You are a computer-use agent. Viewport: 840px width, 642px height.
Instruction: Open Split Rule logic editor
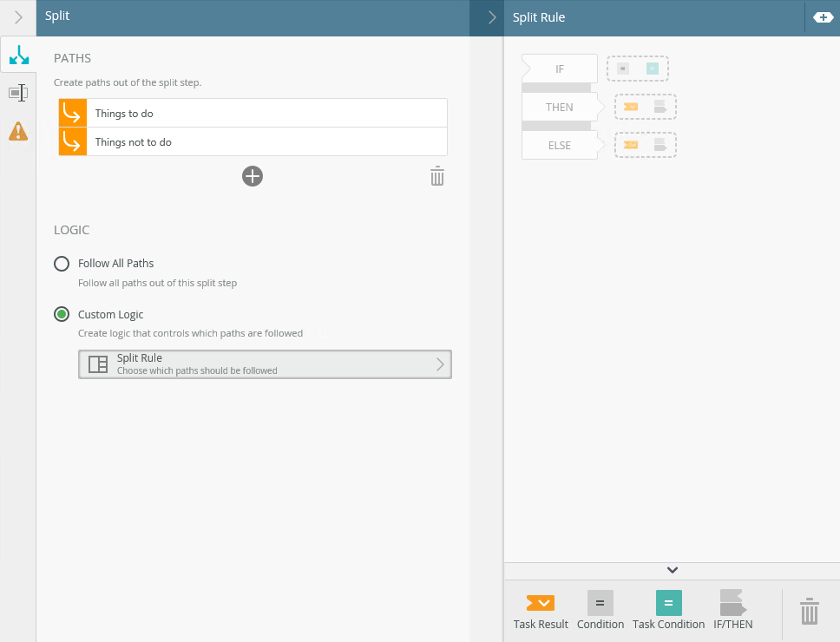pyautogui.click(x=265, y=364)
